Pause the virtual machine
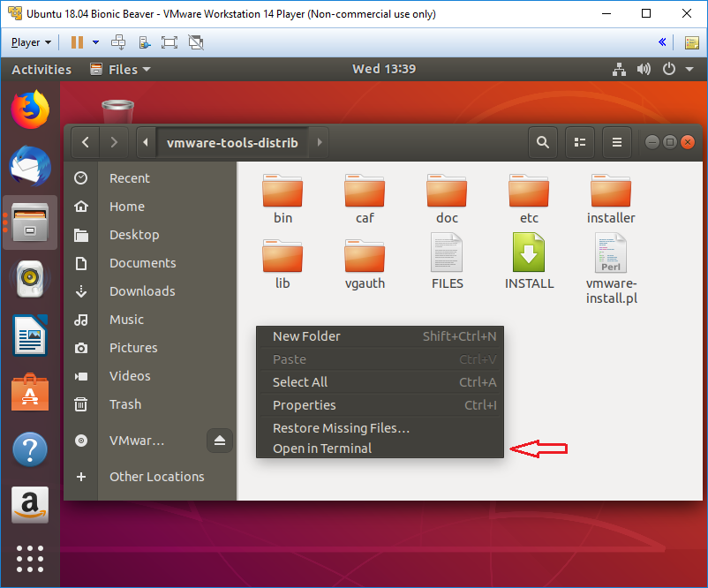 (x=77, y=42)
